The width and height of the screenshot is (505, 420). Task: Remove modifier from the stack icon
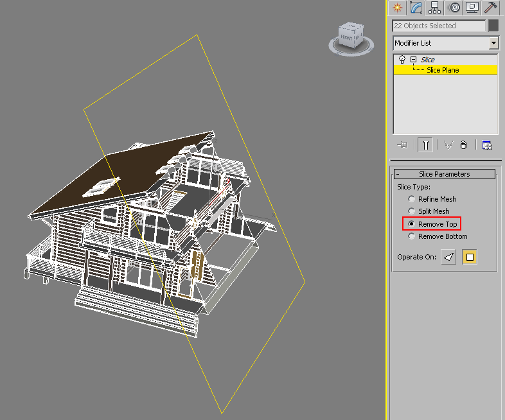coord(463,145)
